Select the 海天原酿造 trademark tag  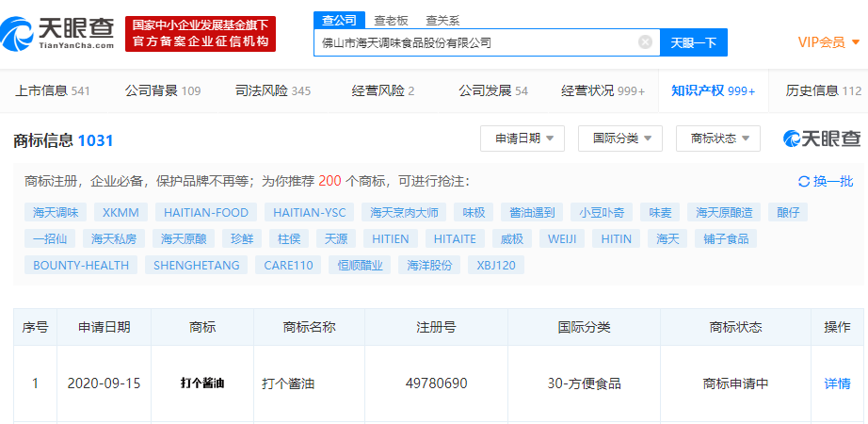(x=724, y=212)
